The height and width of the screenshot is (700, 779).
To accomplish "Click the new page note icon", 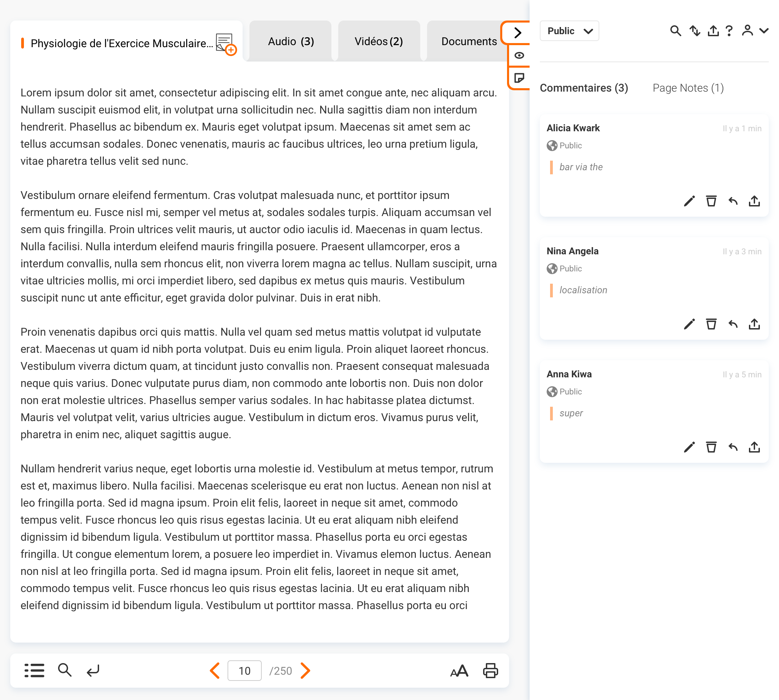I will pos(519,78).
